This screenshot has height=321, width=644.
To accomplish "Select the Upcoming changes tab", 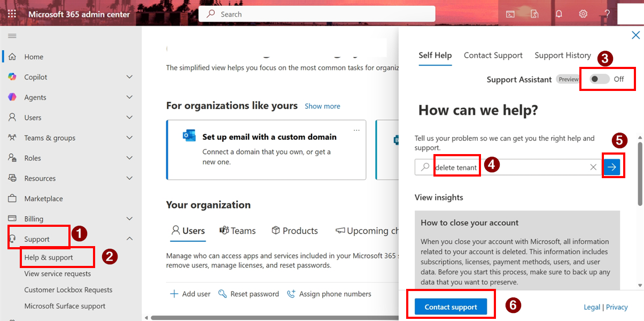I will pos(367,231).
